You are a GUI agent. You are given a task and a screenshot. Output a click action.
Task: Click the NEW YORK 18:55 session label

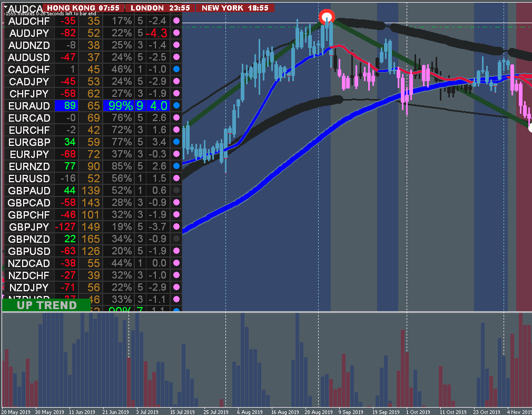[x=235, y=8]
